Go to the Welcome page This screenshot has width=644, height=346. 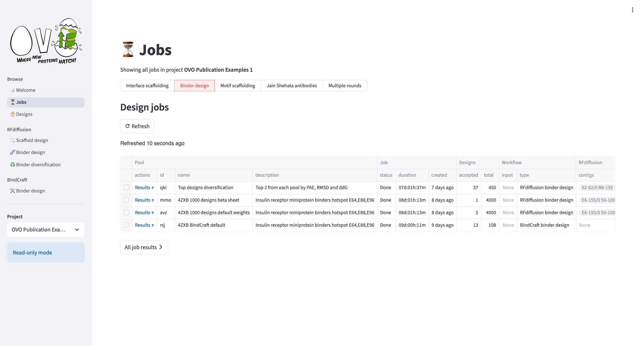(25, 90)
